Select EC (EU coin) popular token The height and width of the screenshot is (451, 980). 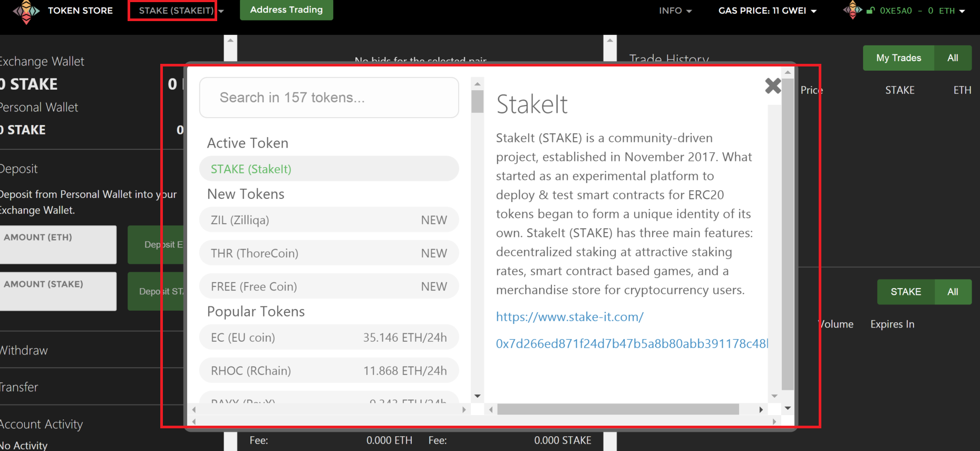[x=329, y=338]
